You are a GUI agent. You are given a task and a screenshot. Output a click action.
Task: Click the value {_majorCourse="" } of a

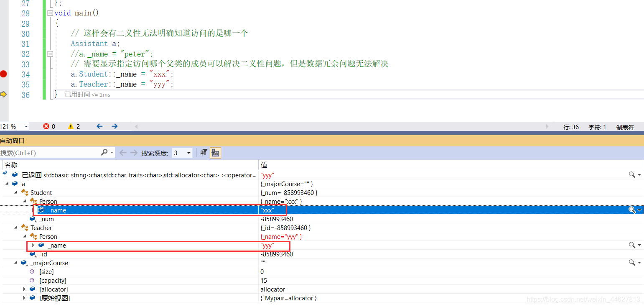(x=287, y=184)
